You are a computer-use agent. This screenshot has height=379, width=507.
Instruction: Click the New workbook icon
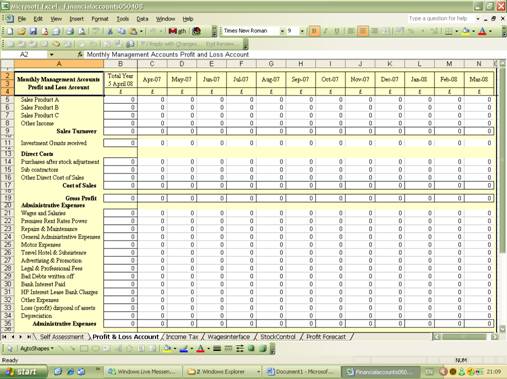pyautogui.click(x=10, y=31)
